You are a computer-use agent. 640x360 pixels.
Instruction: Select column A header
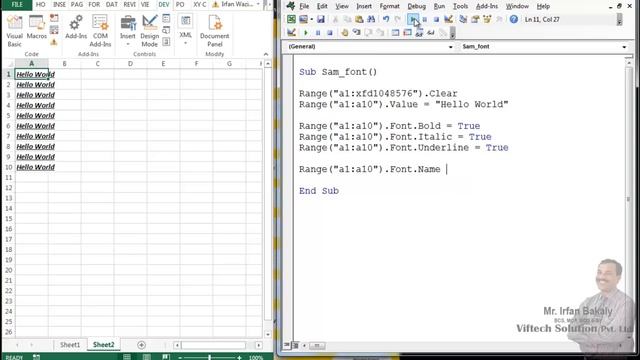pyautogui.click(x=31, y=64)
